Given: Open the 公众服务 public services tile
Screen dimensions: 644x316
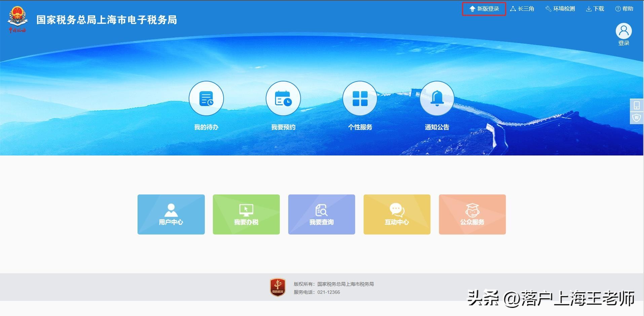Looking at the screenshot, I should (472, 214).
